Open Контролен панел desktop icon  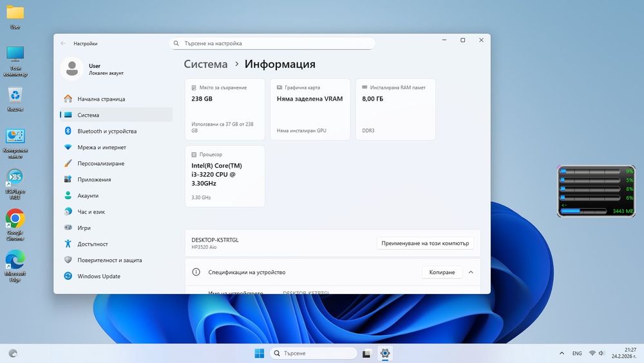click(x=15, y=144)
